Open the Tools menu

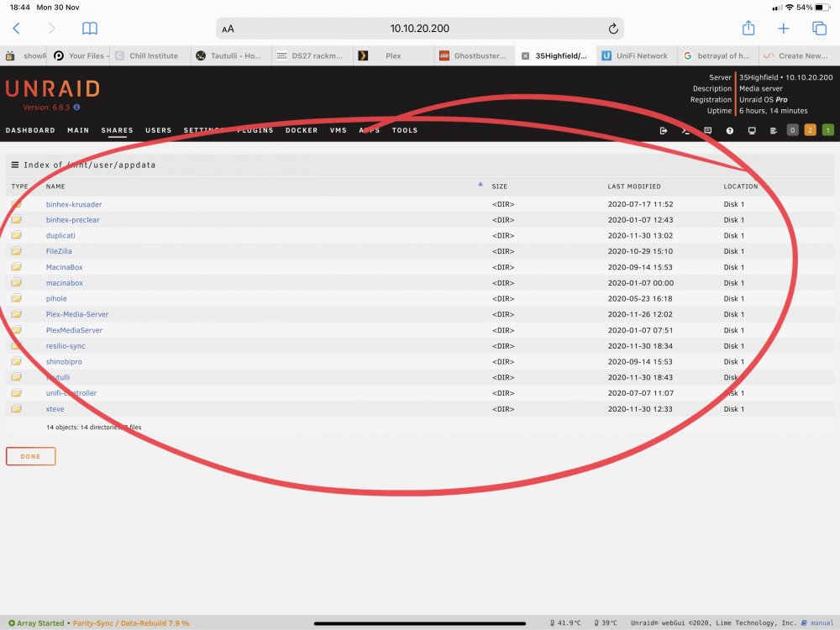pyautogui.click(x=405, y=130)
